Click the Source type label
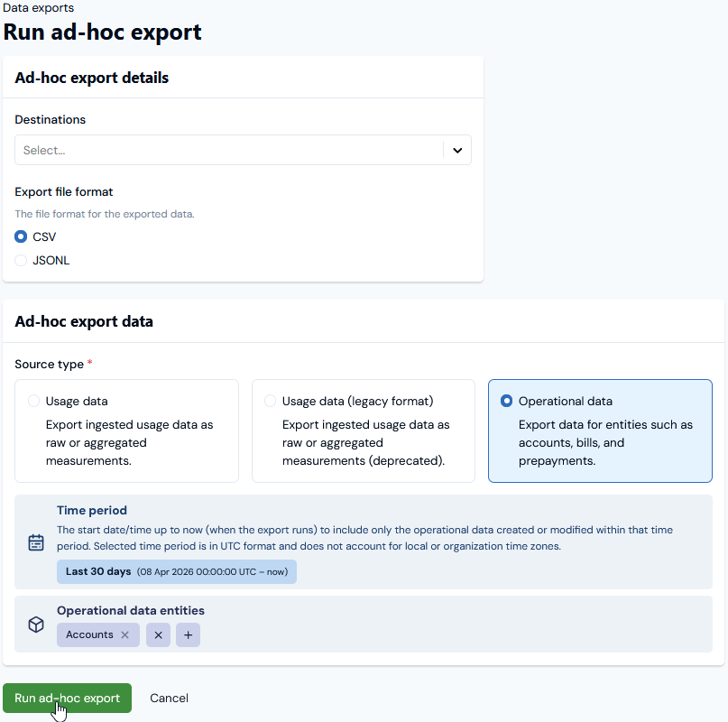This screenshot has width=728, height=722. click(50, 364)
